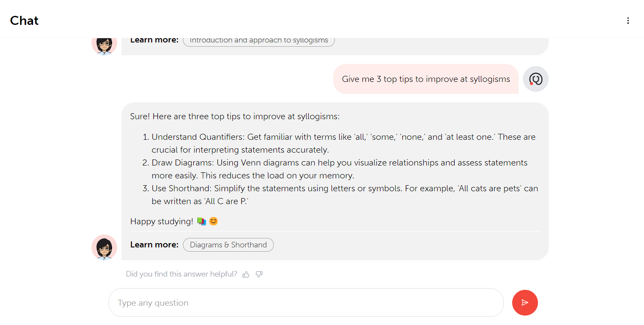
Task: Click the Learn more label above the input
Action: pos(154,245)
